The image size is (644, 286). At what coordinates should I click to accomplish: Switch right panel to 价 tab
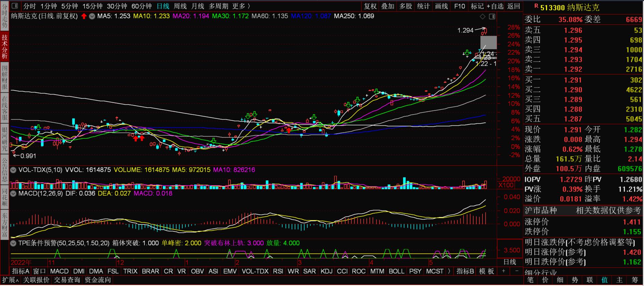point(545,280)
